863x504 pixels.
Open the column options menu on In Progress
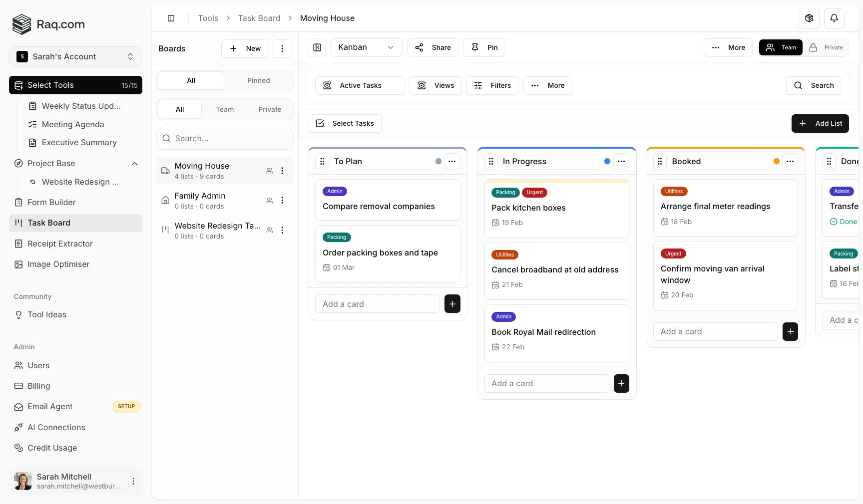click(x=621, y=162)
